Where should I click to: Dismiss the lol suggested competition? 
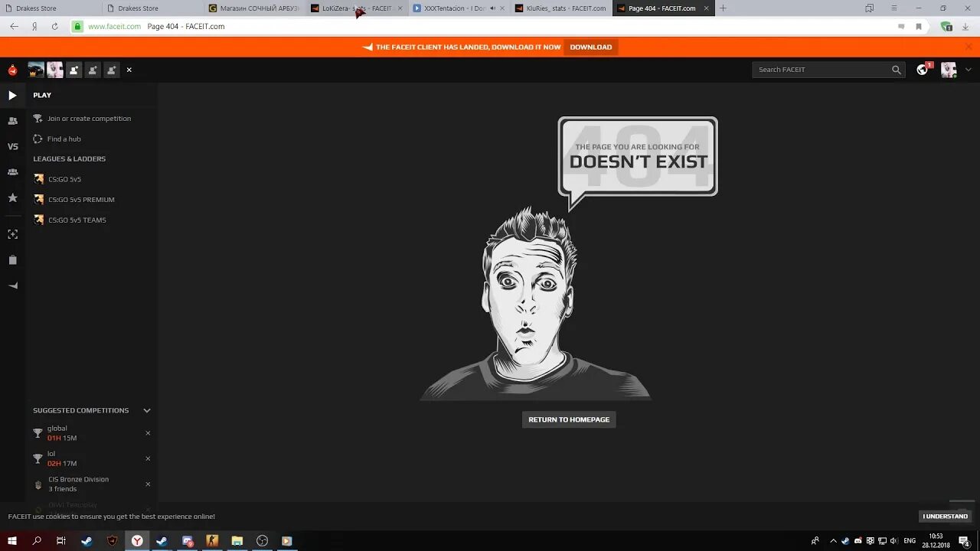tap(148, 458)
